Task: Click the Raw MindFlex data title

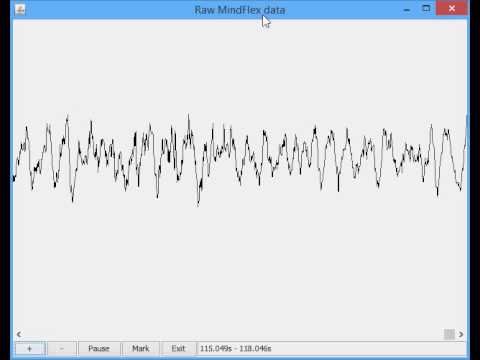Action: [240, 10]
